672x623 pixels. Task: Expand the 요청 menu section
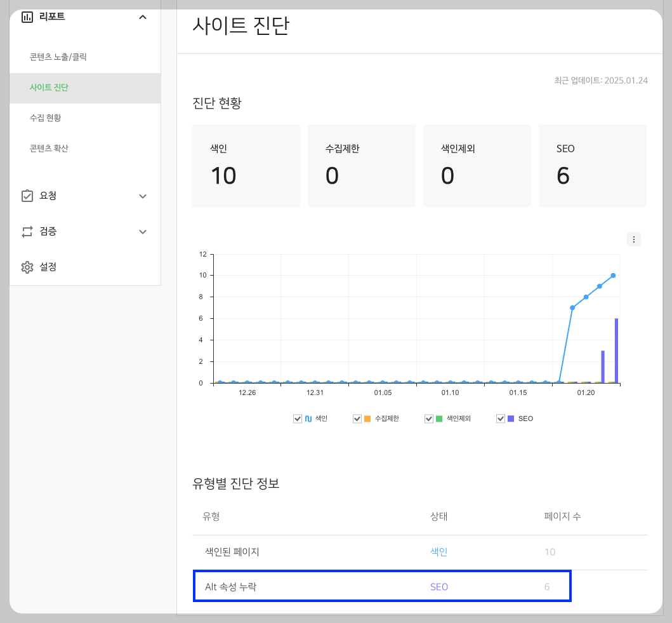click(144, 196)
